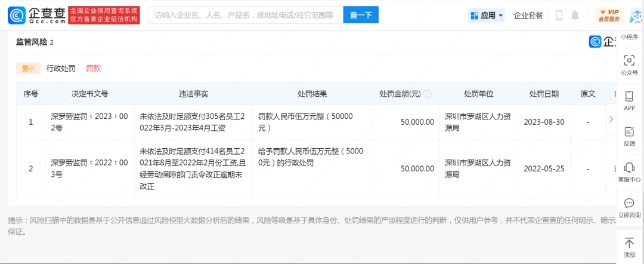Click the Qcc.com logo in the header

pos(37,15)
